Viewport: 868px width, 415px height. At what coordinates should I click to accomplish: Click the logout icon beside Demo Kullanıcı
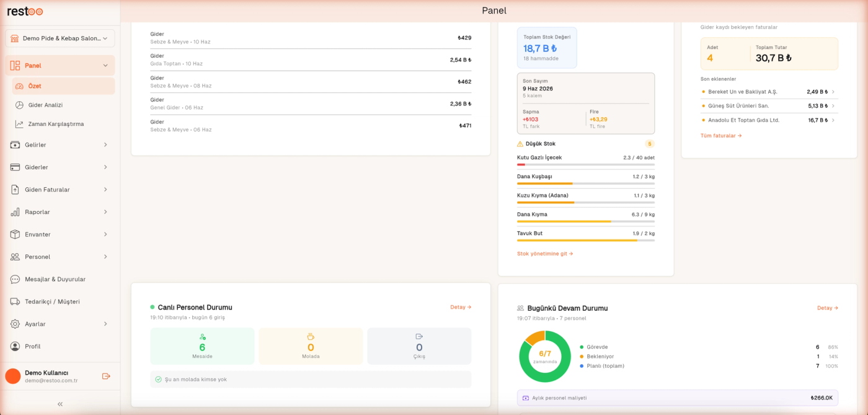(x=106, y=376)
